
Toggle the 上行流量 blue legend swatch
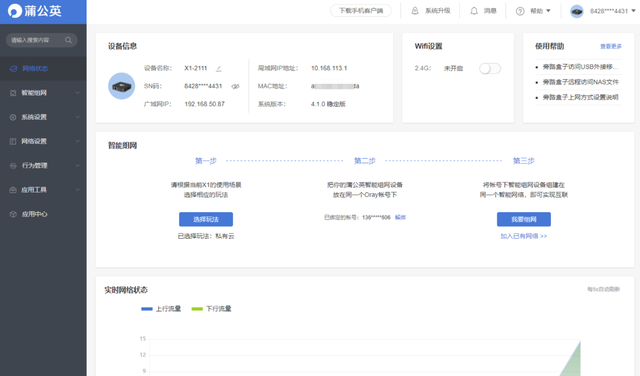pos(147,309)
